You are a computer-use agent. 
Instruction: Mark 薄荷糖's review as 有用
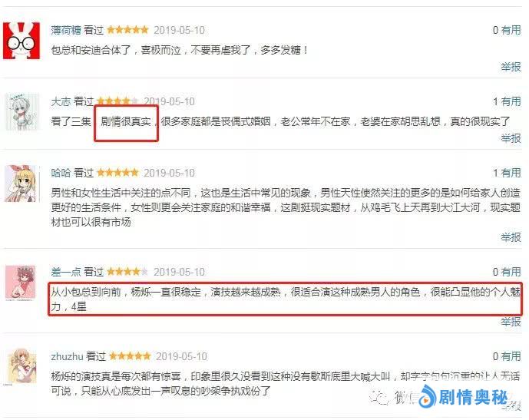point(511,30)
